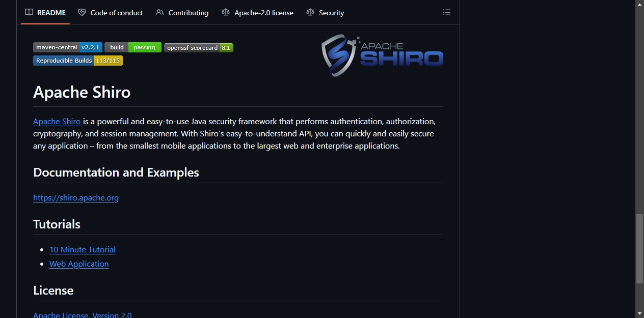Open the maven-central v2.2.1 badge
644x318 pixels.
pos(68,47)
